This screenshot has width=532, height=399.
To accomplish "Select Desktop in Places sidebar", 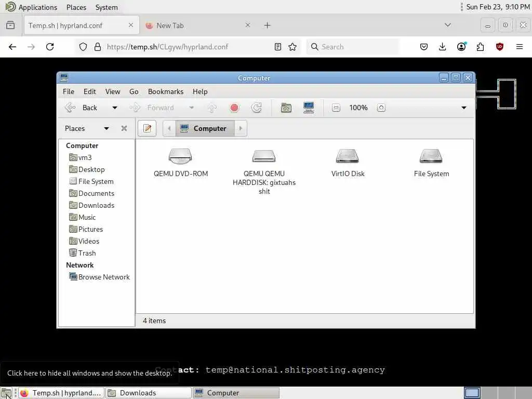I will pyautogui.click(x=87, y=169).
